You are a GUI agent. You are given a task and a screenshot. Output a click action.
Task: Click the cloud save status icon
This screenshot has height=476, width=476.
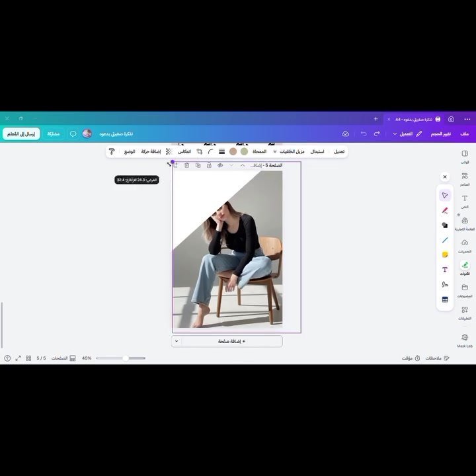pyautogui.click(x=346, y=134)
